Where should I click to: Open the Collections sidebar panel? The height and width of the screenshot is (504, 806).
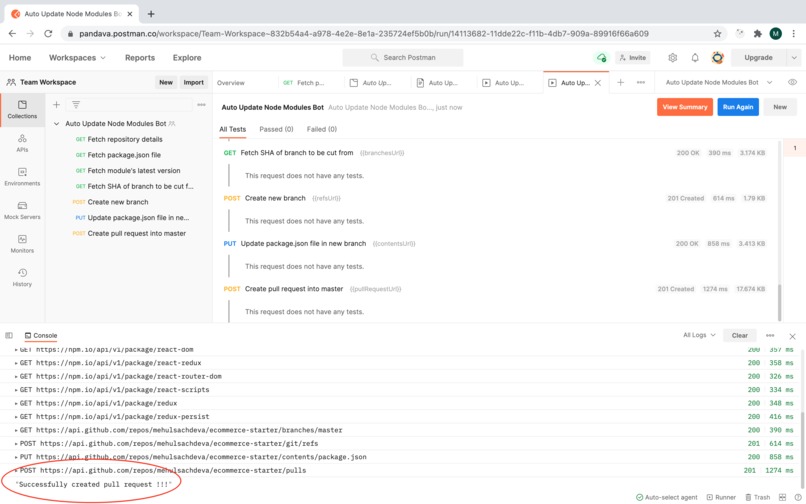pyautogui.click(x=22, y=110)
